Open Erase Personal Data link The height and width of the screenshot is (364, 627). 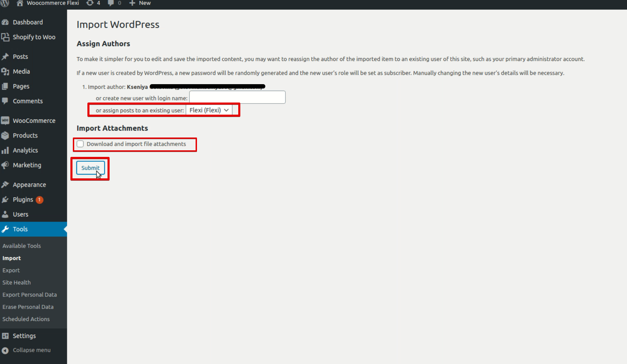click(28, 307)
